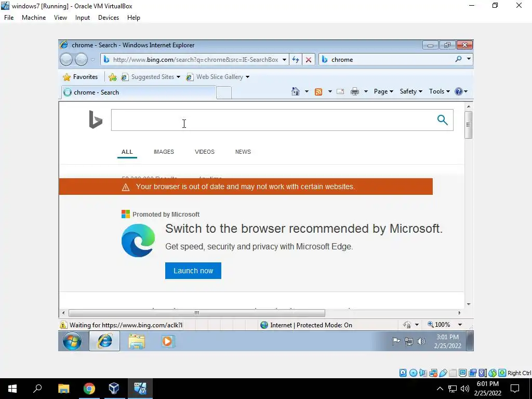Open the VirtualBox File menu

pos(9,18)
